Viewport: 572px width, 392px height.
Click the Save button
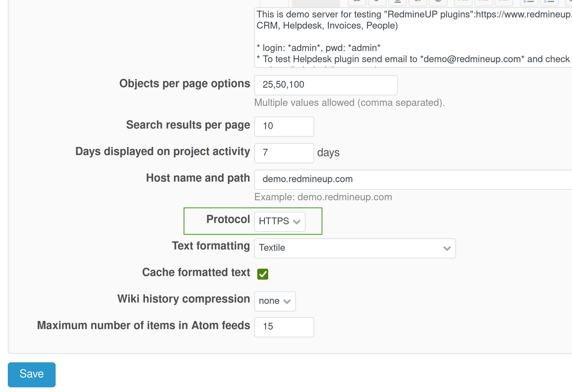click(31, 374)
